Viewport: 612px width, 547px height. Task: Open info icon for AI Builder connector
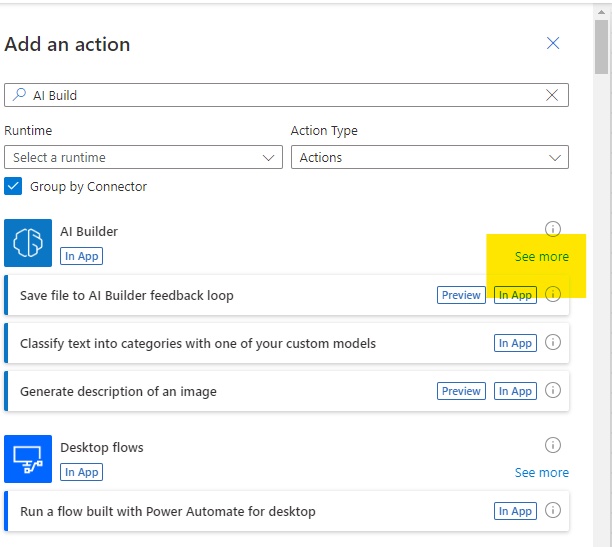click(x=553, y=229)
